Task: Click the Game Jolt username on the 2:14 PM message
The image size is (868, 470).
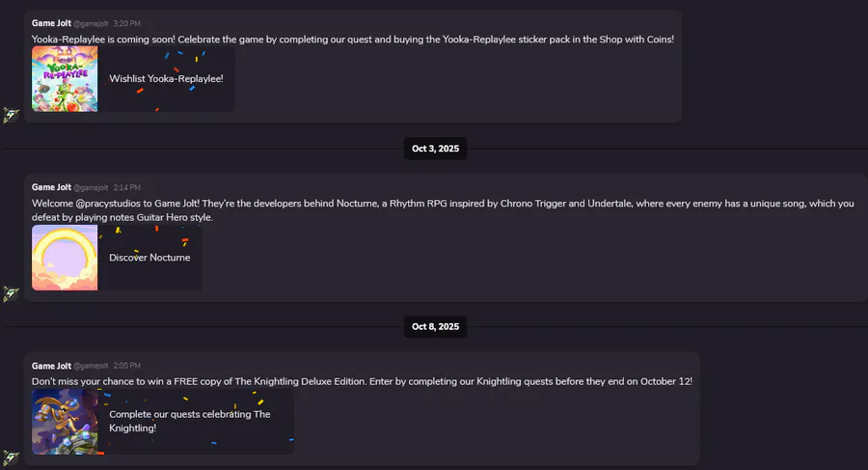Action: click(x=51, y=187)
